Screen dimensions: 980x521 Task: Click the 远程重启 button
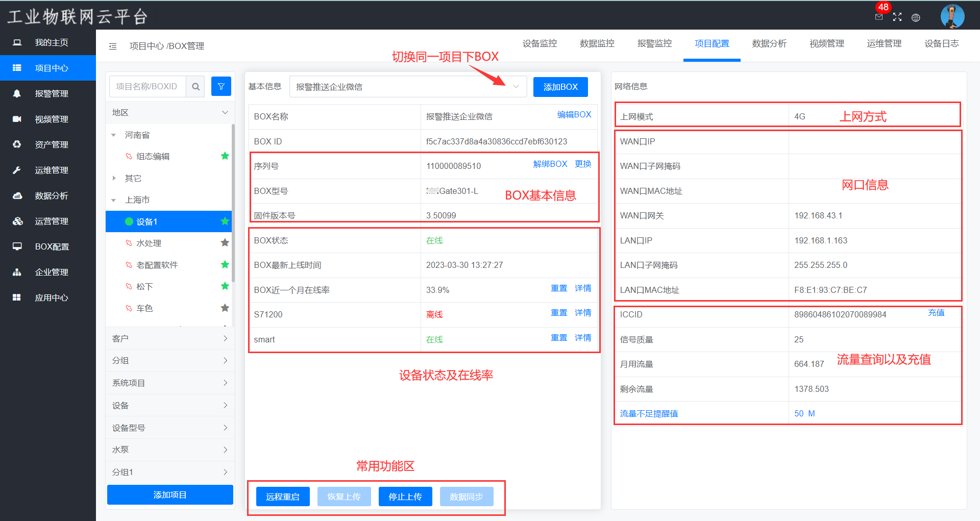pos(283,497)
